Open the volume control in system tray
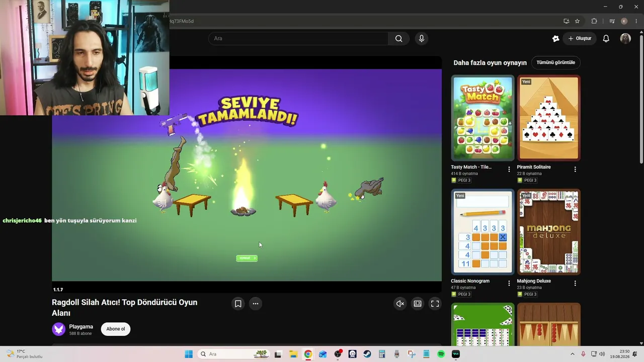Screen dimensions: 644x362 [x=602, y=354]
